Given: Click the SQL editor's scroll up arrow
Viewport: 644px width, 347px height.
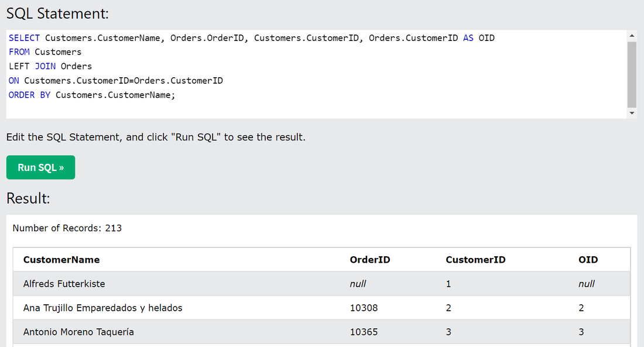Looking at the screenshot, I should click(x=632, y=36).
